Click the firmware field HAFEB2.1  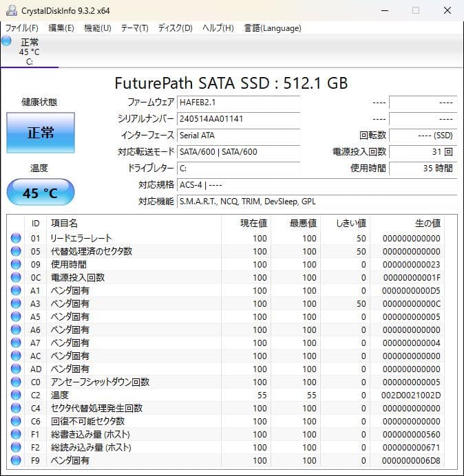(238, 102)
